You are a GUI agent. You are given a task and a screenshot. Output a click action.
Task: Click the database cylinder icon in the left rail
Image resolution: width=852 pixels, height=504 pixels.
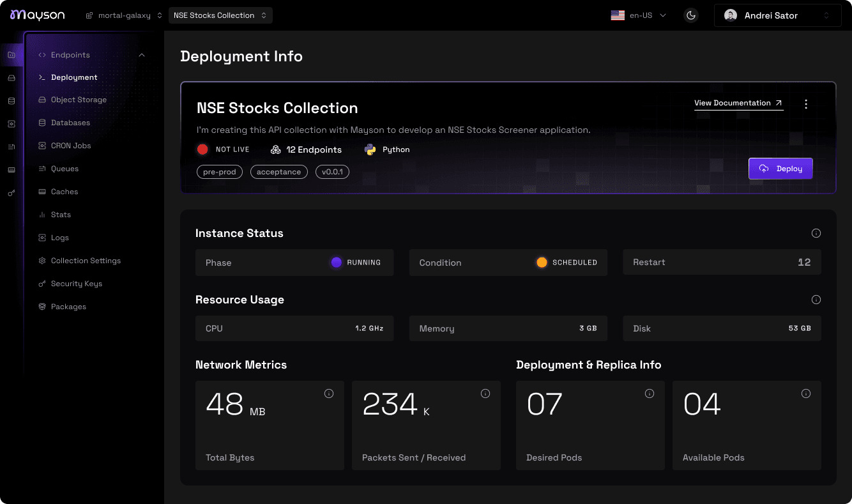11,101
